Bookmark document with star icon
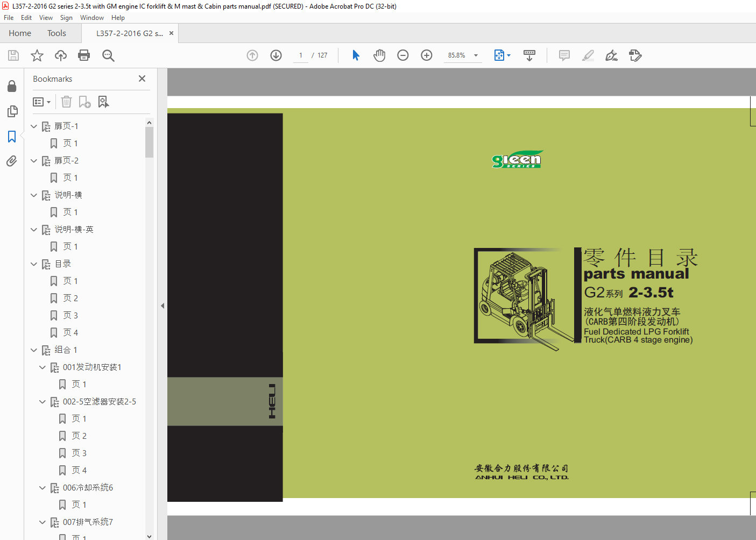Image resolution: width=756 pixels, height=540 pixels. pyautogui.click(x=37, y=55)
